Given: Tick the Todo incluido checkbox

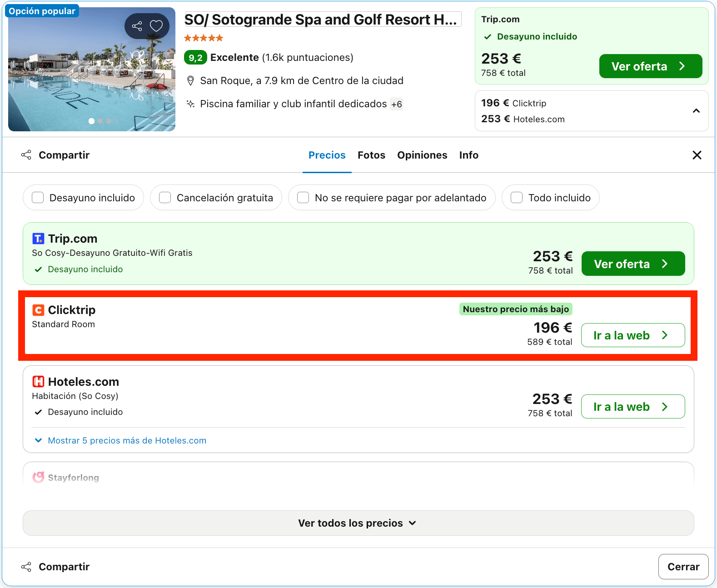Looking at the screenshot, I should pos(517,198).
